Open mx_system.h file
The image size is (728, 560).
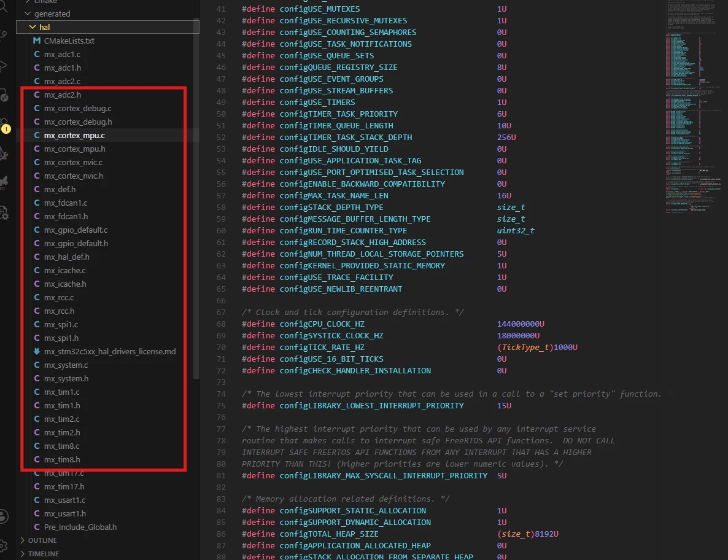[66, 378]
